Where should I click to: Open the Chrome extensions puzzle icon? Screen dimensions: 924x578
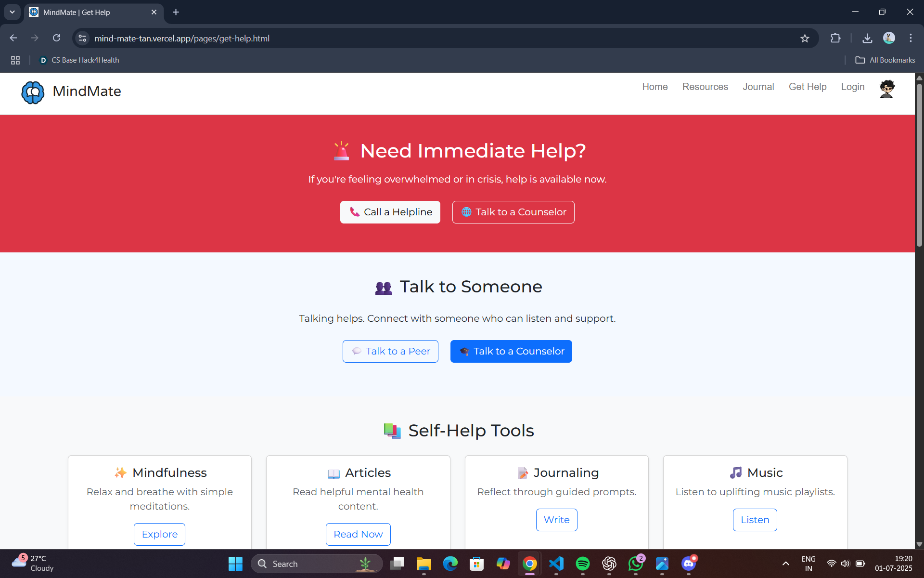[835, 39]
